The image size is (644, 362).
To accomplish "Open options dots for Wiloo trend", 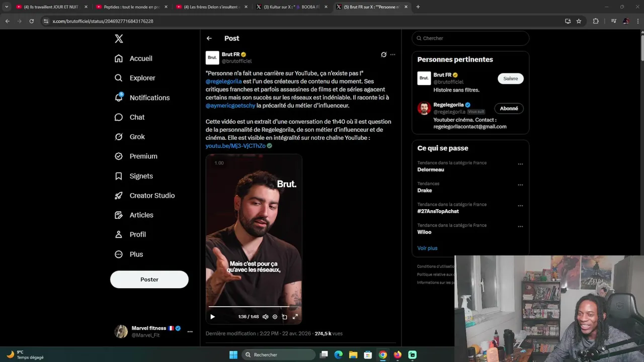I will click(x=520, y=226).
